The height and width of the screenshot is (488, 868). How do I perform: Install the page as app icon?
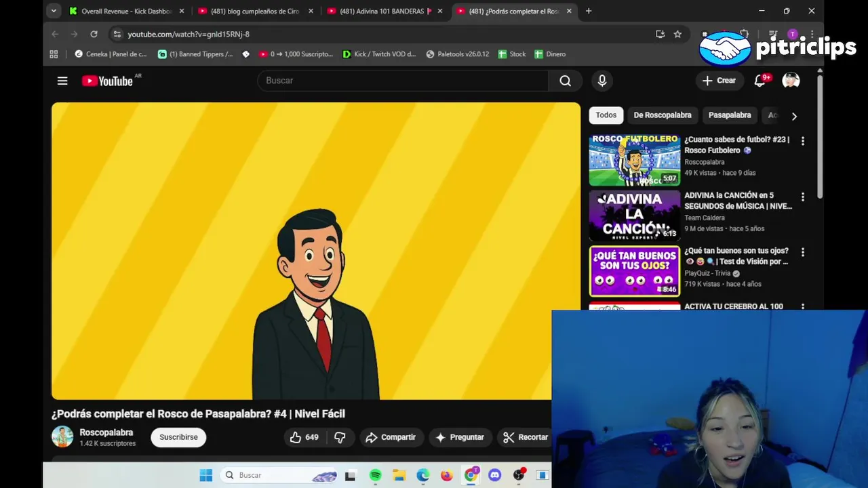click(x=660, y=34)
